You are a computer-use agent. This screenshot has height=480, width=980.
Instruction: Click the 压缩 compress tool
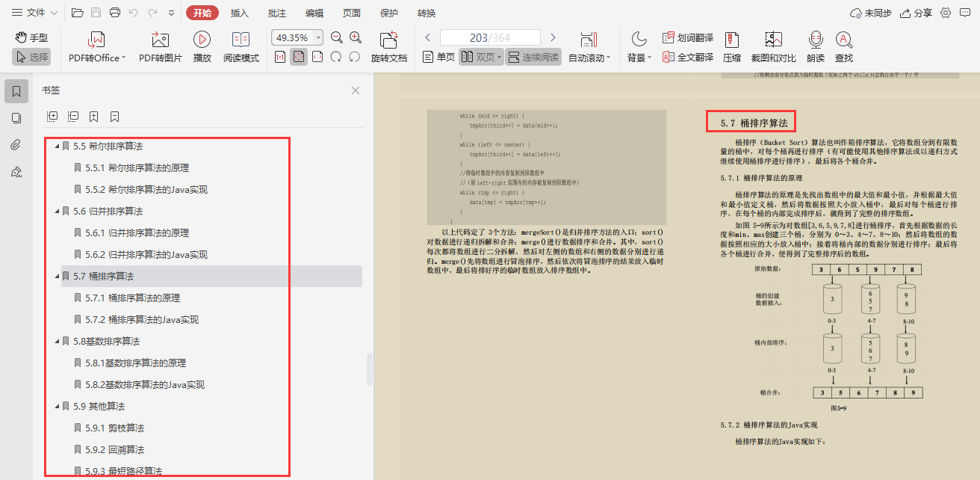coord(732,49)
